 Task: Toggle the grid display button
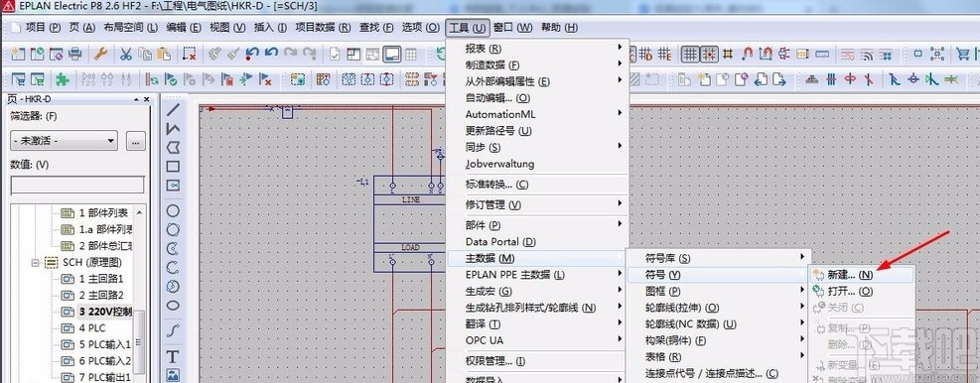coord(689,55)
